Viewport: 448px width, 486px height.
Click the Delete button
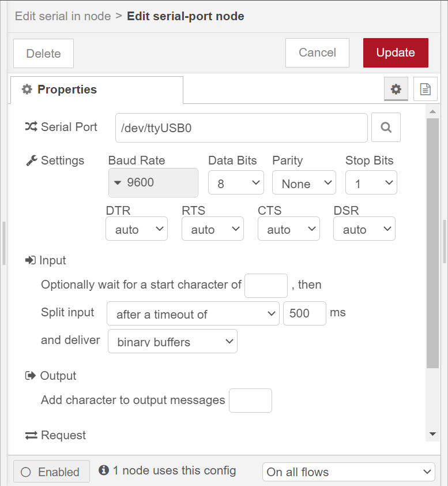click(x=43, y=53)
